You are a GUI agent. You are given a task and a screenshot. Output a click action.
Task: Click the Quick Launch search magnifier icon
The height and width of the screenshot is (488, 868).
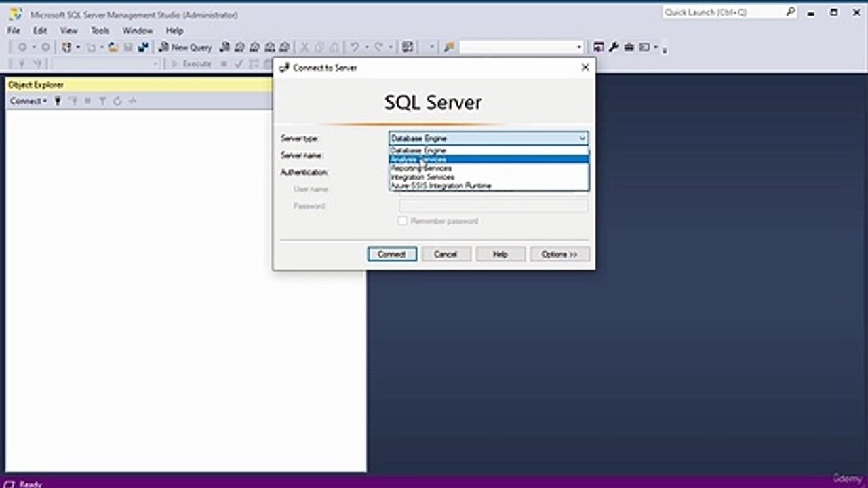click(x=791, y=12)
